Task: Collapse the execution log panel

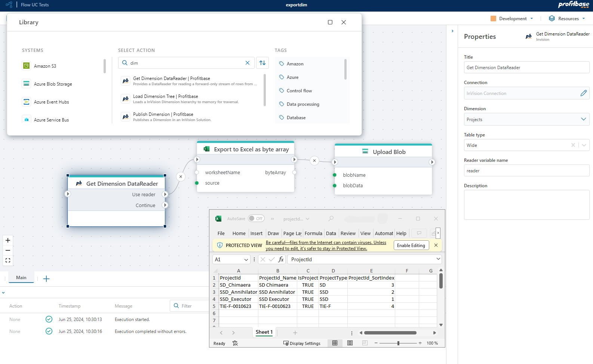Action: (x=3, y=293)
